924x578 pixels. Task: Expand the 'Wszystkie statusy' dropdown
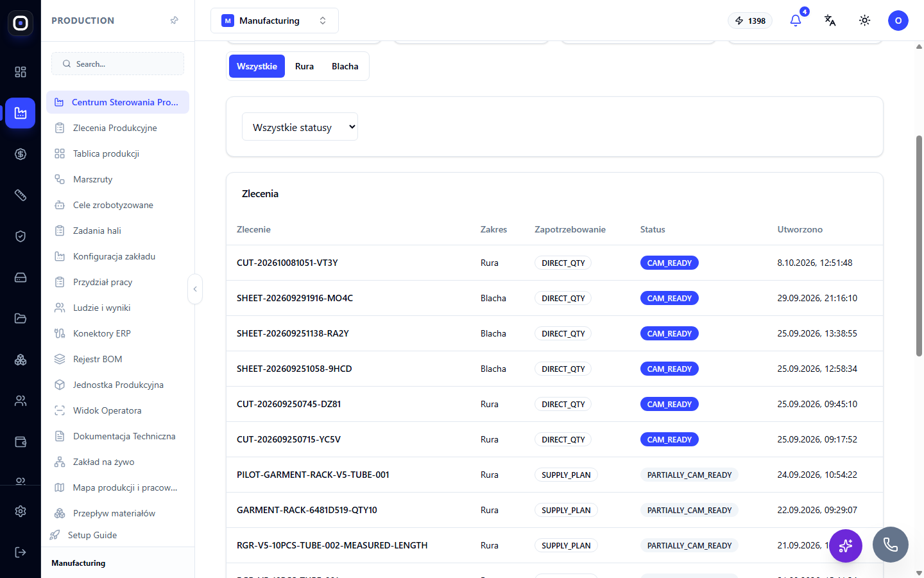pyautogui.click(x=300, y=127)
